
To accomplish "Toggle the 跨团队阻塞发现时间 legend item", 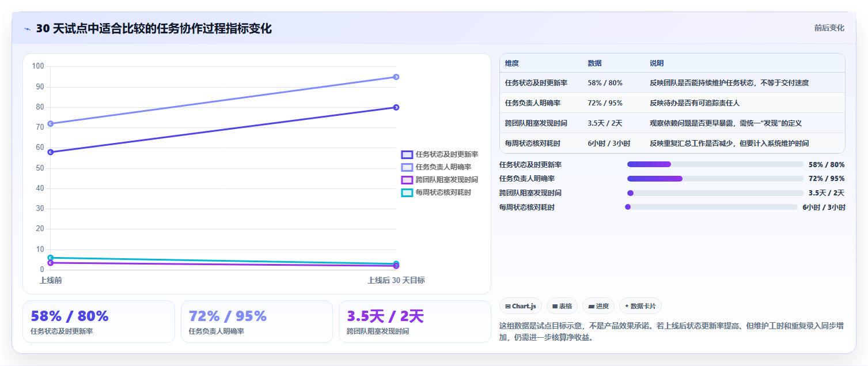I will click(439, 180).
